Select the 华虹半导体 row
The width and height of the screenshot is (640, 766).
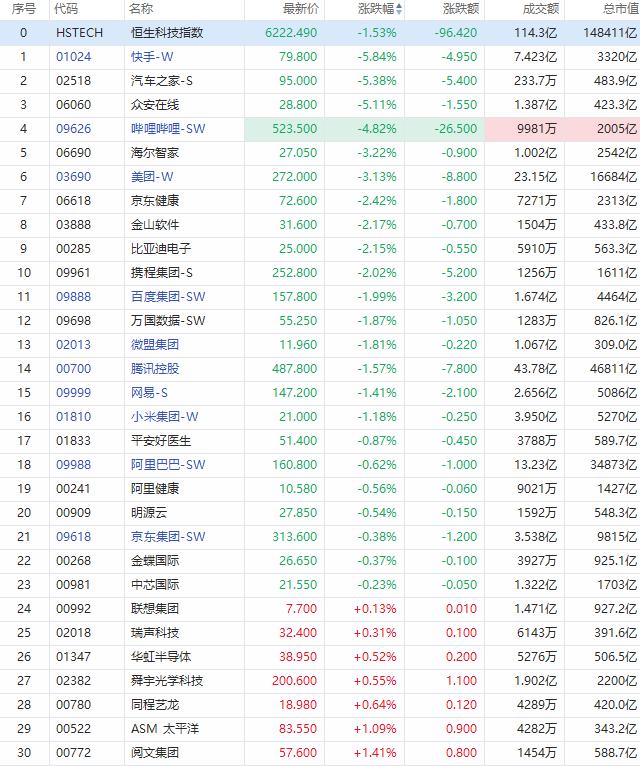(320, 656)
